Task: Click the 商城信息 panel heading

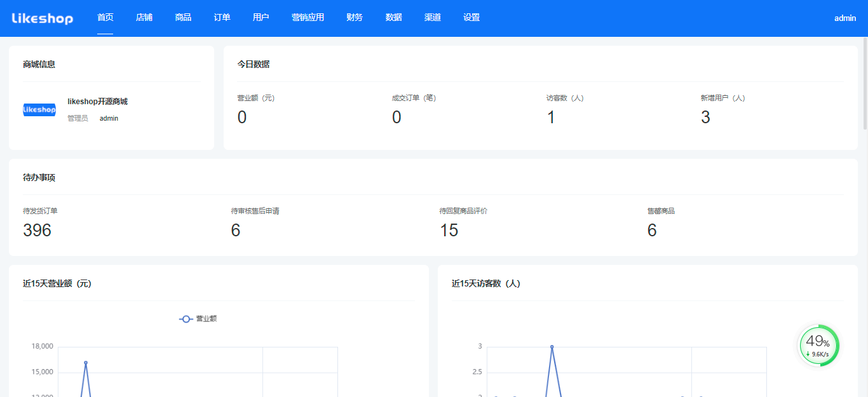Action: click(x=39, y=64)
